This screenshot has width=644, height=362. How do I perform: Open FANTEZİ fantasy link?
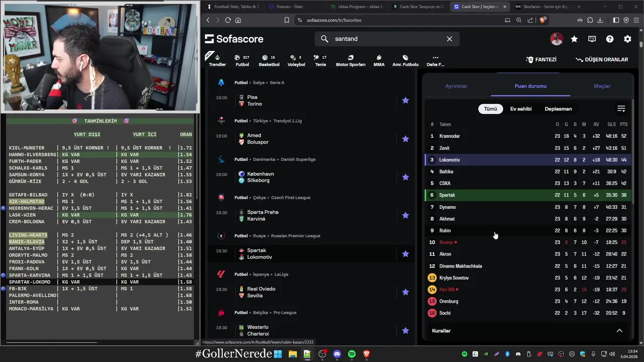tap(541, 59)
